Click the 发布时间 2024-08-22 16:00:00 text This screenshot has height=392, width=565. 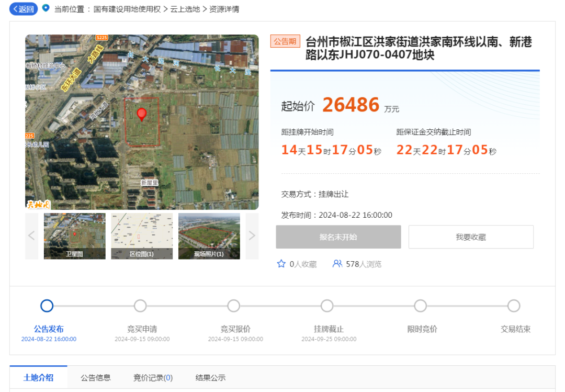point(336,215)
